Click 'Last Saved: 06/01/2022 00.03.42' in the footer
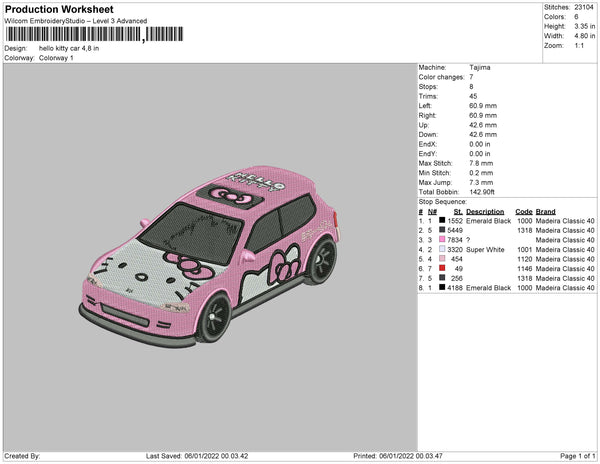This screenshot has height=464, width=600. [x=197, y=456]
